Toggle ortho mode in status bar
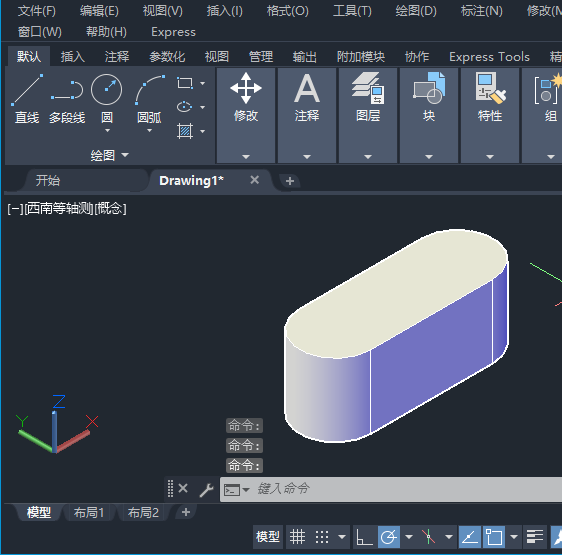562x555 pixels. pos(364,537)
